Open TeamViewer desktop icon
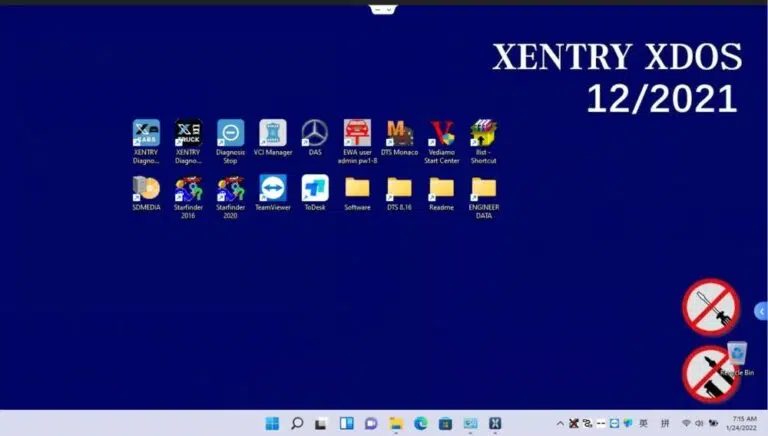Screen dimensions: 768x436 [272, 188]
